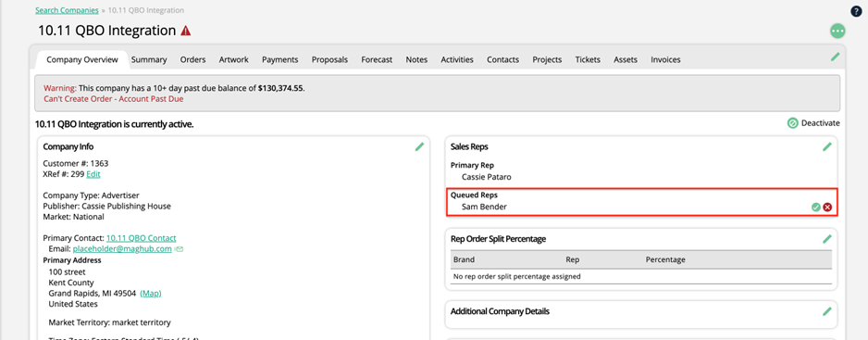Open the Contacts tab
The height and width of the screenshot is (340, 868).
pyautogui.click(x=502, y=60)
